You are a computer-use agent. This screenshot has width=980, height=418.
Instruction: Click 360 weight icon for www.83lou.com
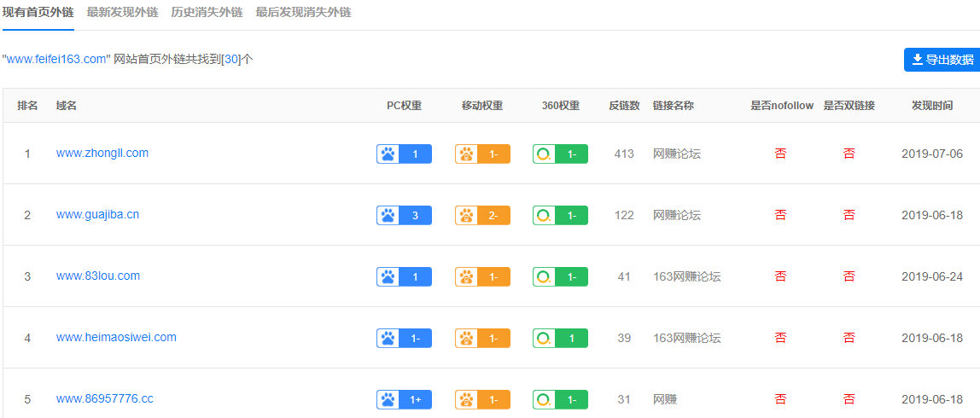(545, 276)
